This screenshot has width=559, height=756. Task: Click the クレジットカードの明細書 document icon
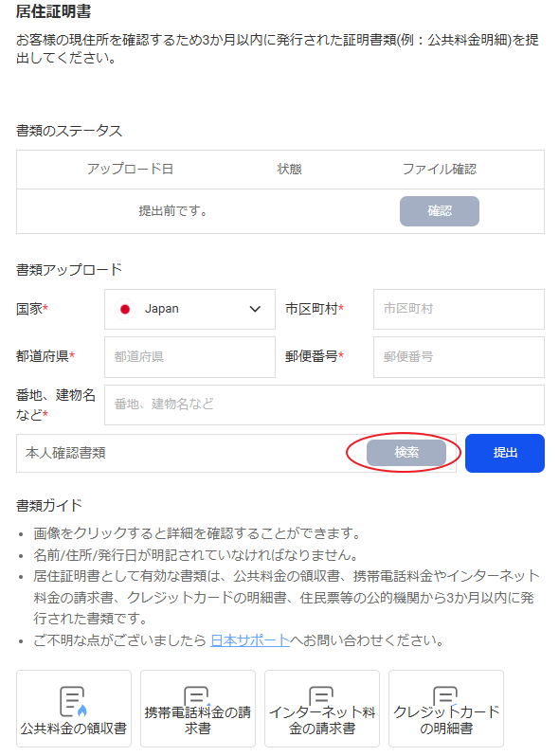tap(445, 695)
